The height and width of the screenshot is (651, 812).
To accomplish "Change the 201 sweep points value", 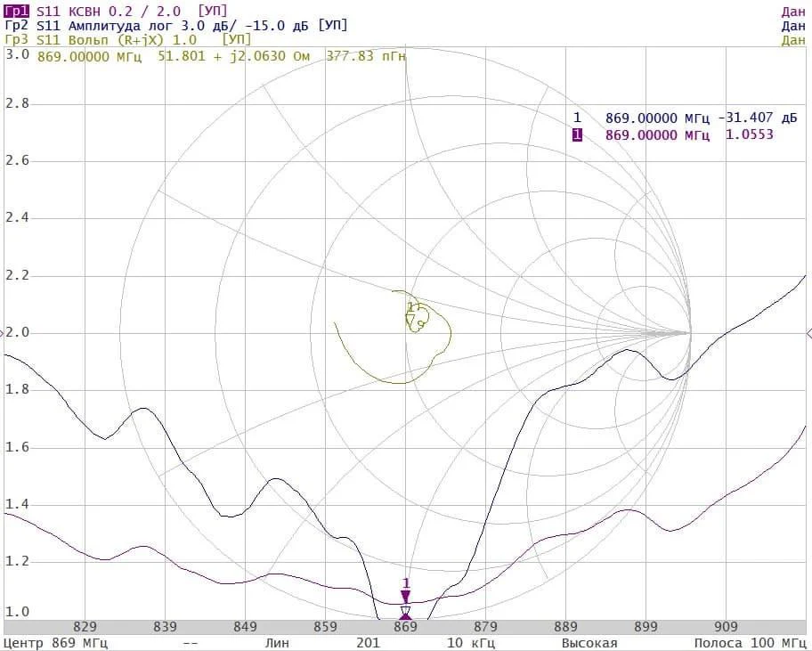I will click(368, 643).
